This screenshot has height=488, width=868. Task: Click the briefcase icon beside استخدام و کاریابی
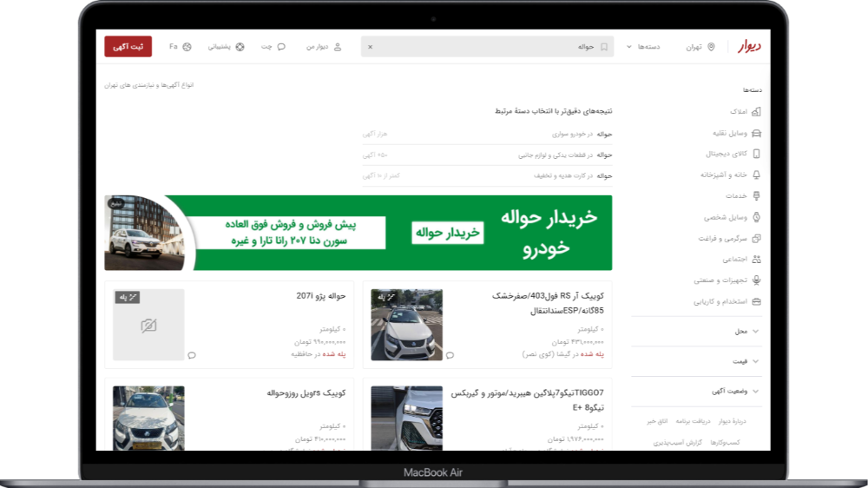click(756, 302)
